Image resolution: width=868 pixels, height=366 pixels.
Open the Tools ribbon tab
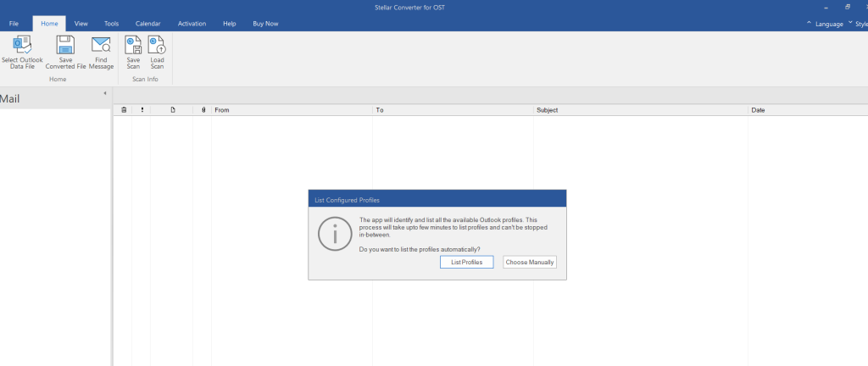point(111,24)
